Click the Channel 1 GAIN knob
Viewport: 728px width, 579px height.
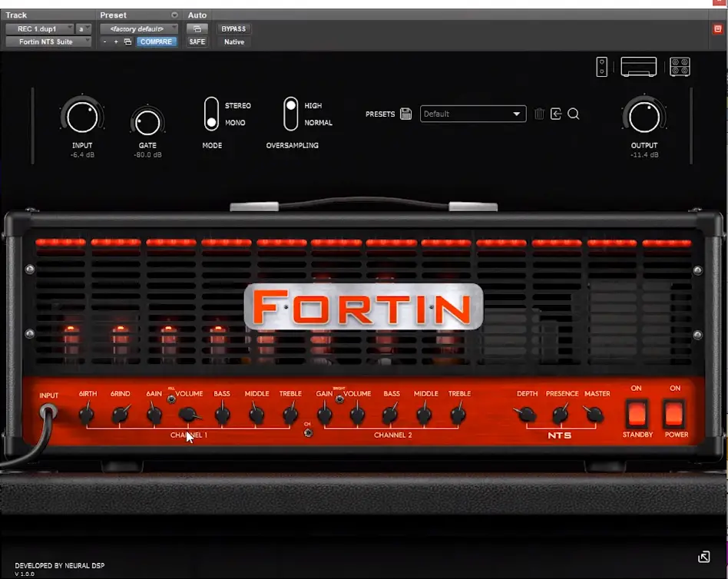click(154, 414)
